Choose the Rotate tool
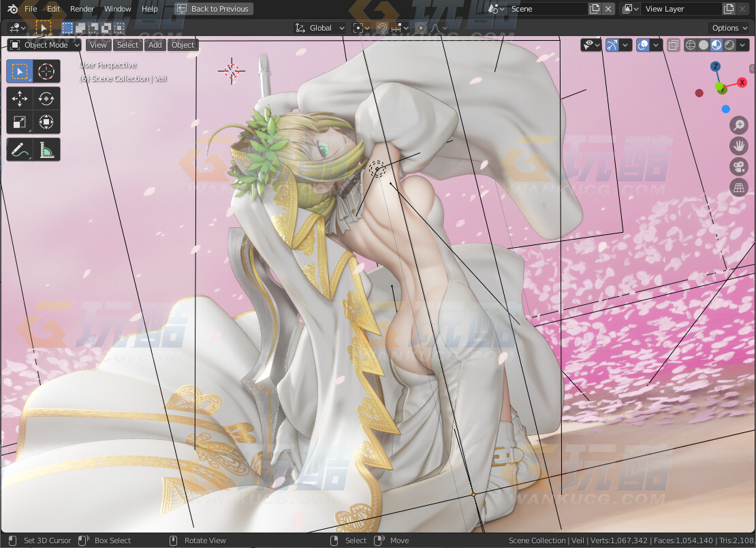Screen dimensions: 756x548 tap(46, 99)
